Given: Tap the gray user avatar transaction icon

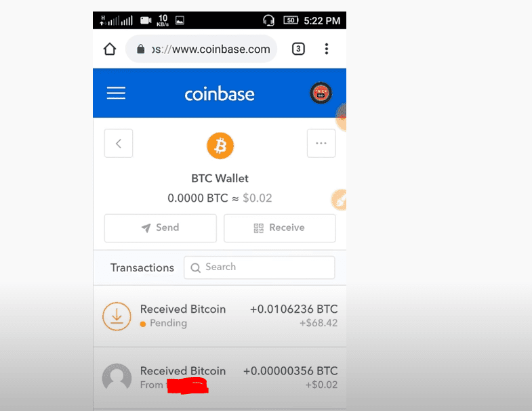Looking at the screenshot, I should pyautogui.click(x=117, y=377).
